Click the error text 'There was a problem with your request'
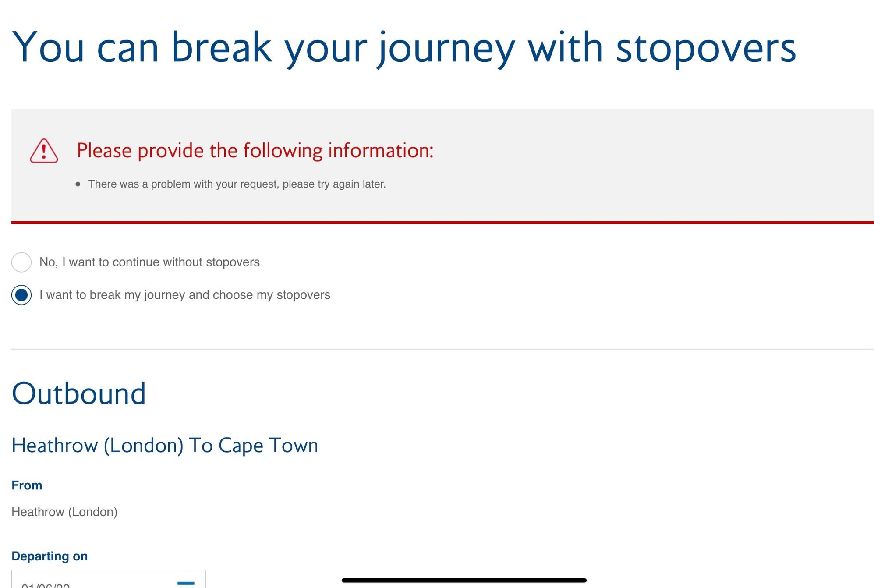874x588 pixels. 237,184
